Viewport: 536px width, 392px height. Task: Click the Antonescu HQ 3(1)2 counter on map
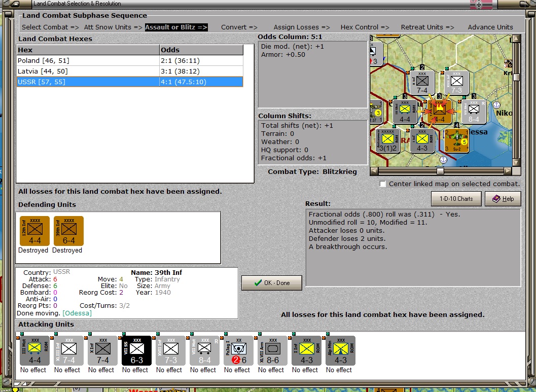click(x=387, y=140)
